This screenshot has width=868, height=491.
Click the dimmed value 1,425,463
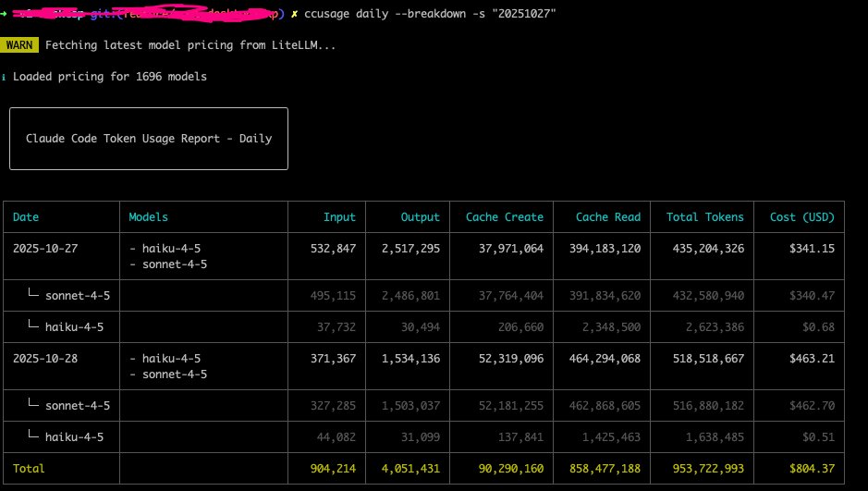tap(611, 437)
